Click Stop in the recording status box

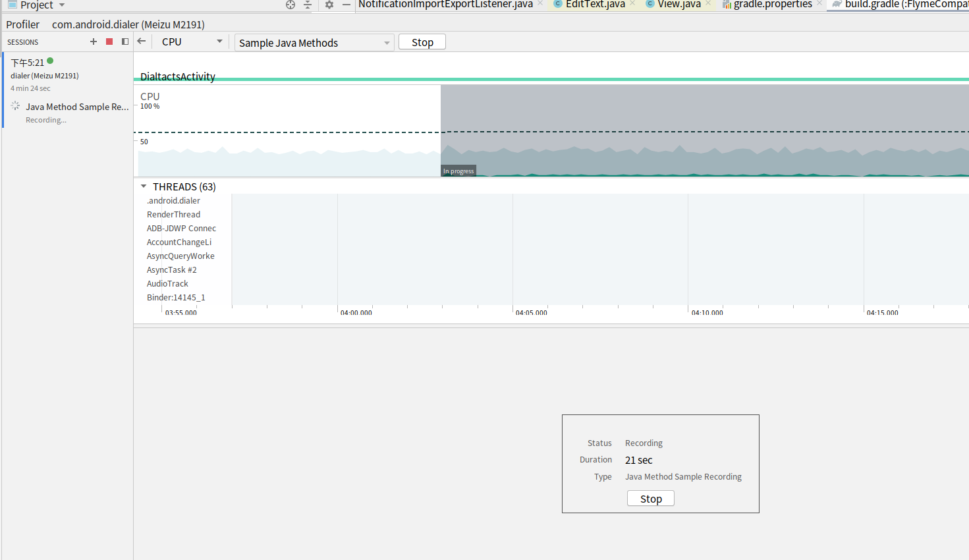coord(651,499)
